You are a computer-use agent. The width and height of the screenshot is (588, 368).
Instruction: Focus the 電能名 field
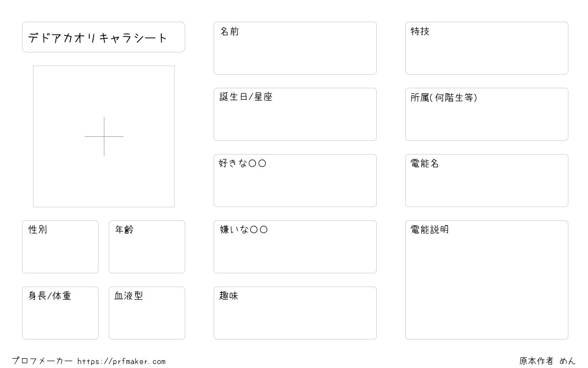coord(487,181)
